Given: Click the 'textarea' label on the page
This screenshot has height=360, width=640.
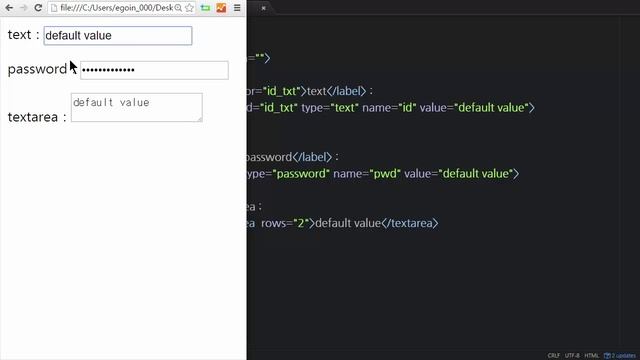Looking at the screenshot, I should (33, 118).
